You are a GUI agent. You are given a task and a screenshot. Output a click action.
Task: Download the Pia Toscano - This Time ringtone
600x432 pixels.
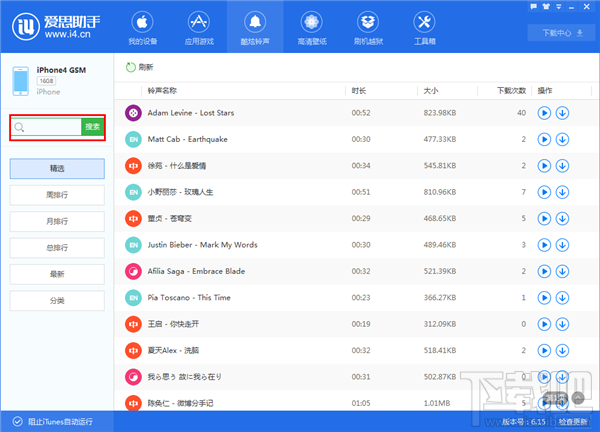[562, 297]
